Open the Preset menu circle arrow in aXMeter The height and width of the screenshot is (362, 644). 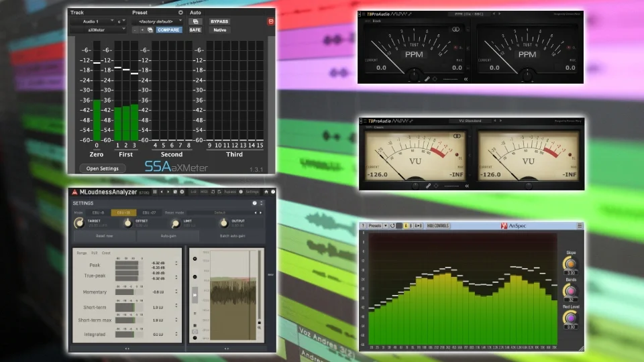[x=180, y=12]
